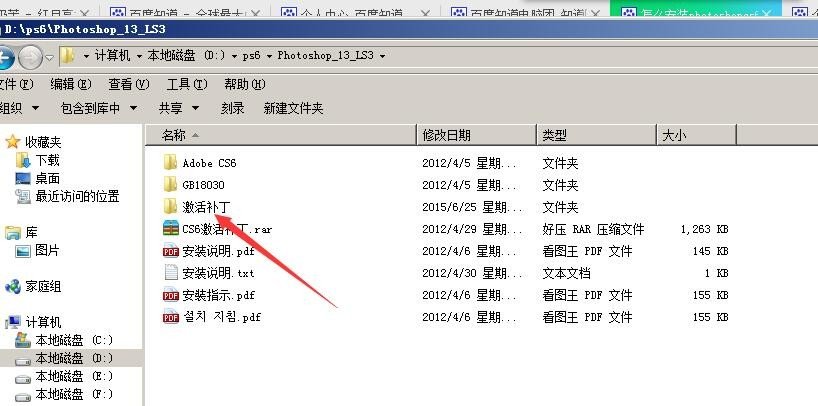Select the 激活补丁 folder icon

point(170,207)
